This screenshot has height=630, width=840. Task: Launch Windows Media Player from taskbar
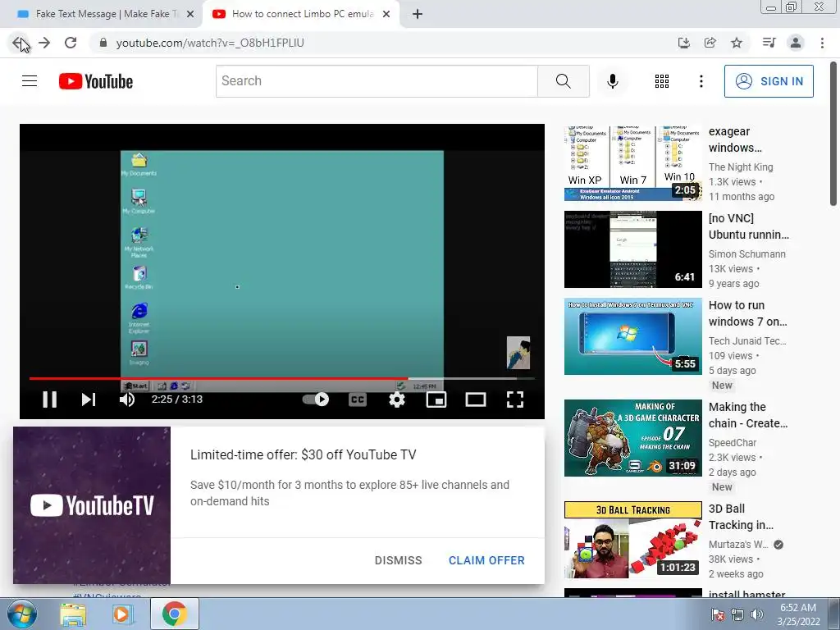(x=122, y=614)
